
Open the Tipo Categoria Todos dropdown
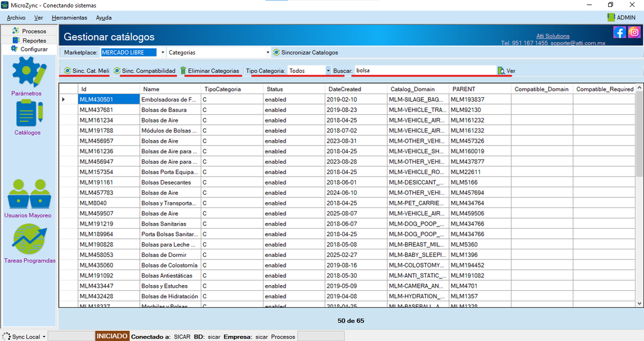[x=328, y=70]
